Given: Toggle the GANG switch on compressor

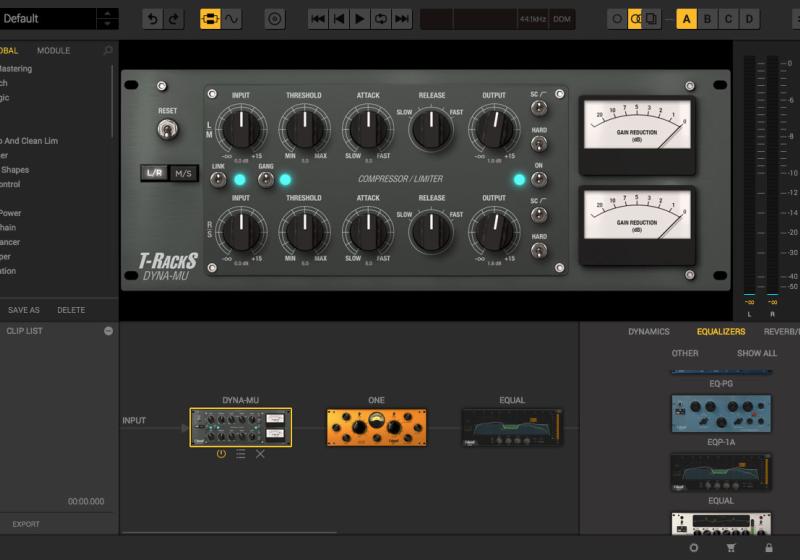Looking at the screenshot, I should click(x=266, y=180).
